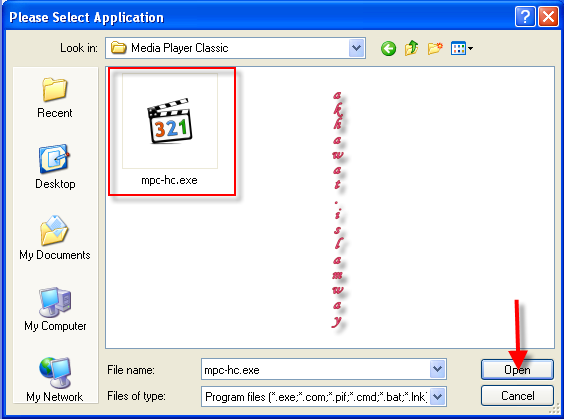Screen dimensions: 564x419
Task: Browse to My Computer
Action: pos(55,309)
